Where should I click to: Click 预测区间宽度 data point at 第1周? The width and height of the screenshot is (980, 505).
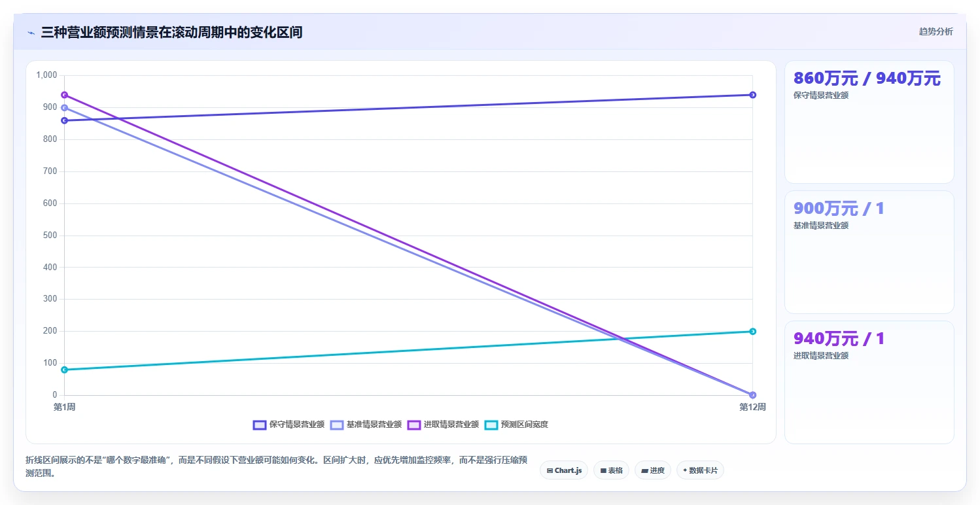(x=64, y=370)
